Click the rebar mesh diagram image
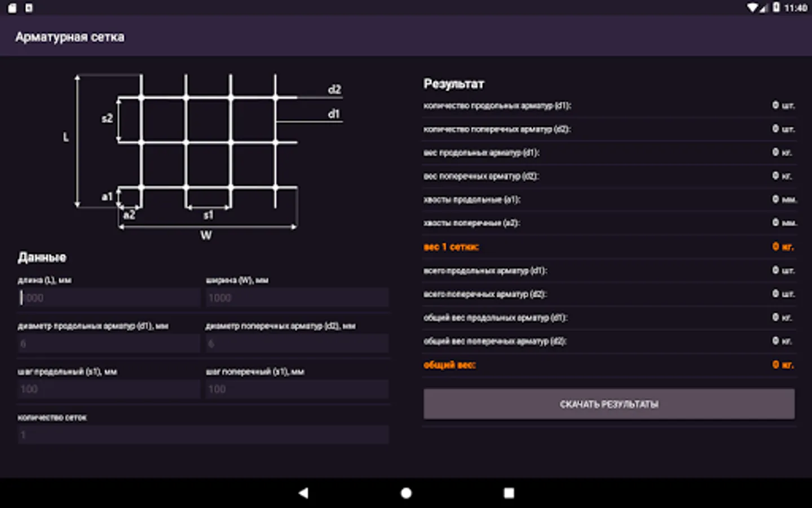This screenshot has width=812, height=508. coord(203,157)
